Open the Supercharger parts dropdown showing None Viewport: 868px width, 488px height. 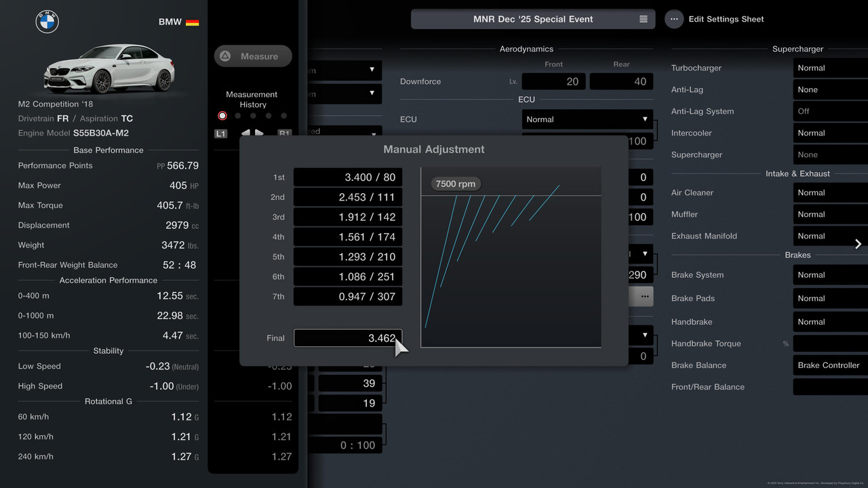(831, 155)
